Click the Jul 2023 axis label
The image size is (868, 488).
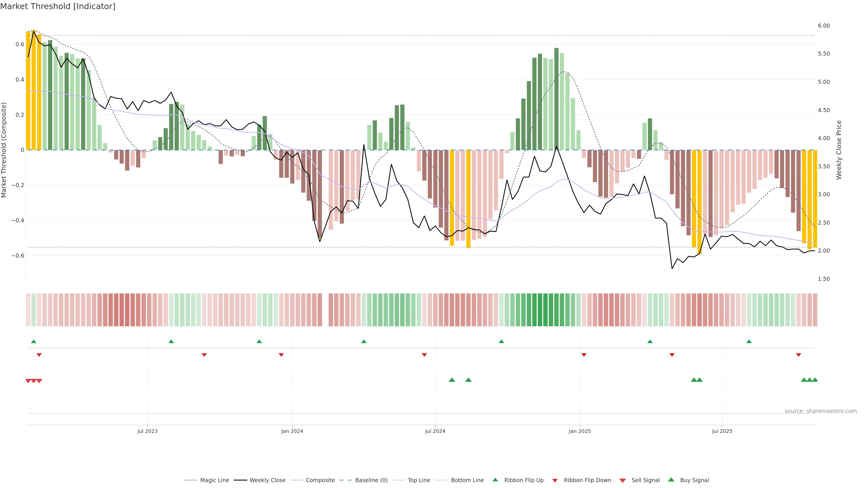[x=147, y=431]
